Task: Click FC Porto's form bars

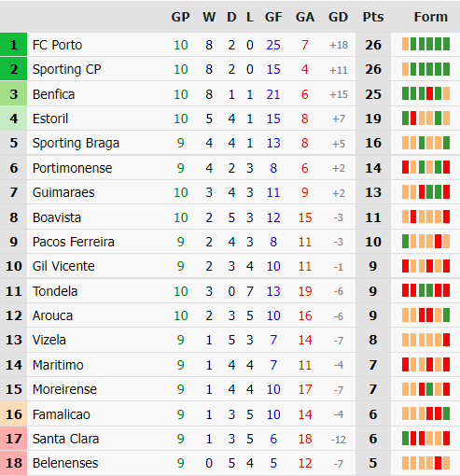Action: point(425,44)
